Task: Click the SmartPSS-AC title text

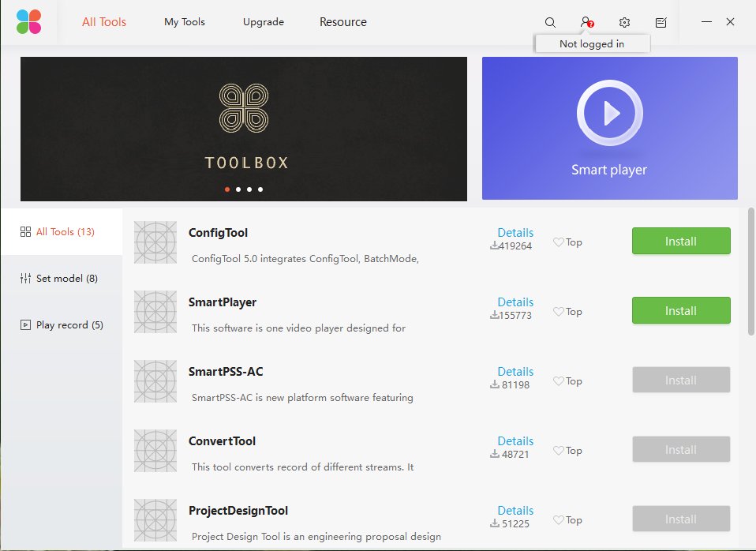Action: (x=226, y=372)
